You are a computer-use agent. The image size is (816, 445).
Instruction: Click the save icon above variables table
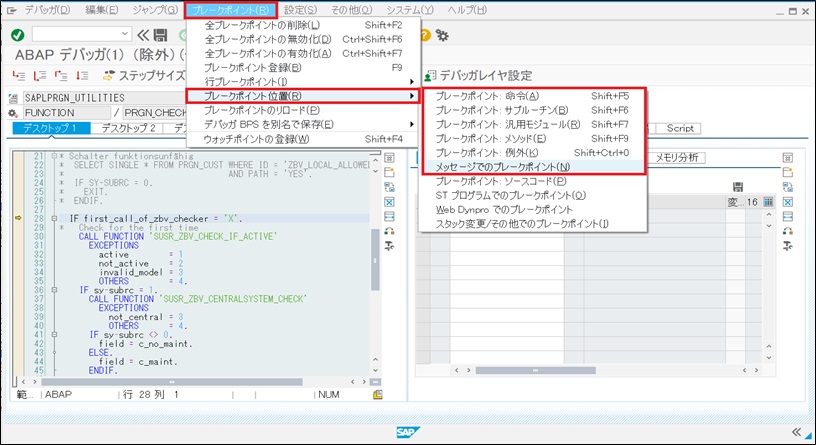pyautogui.click(x=737, y=187)
